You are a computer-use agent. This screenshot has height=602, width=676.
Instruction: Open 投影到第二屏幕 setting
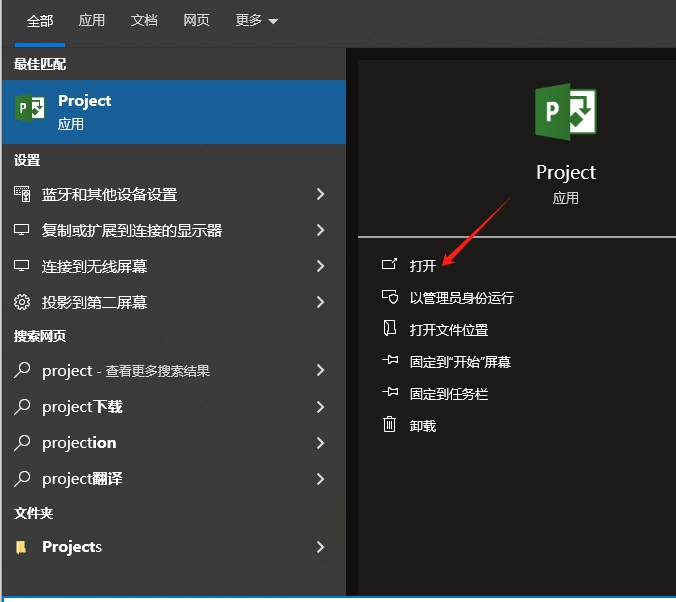tap(174, 302)
